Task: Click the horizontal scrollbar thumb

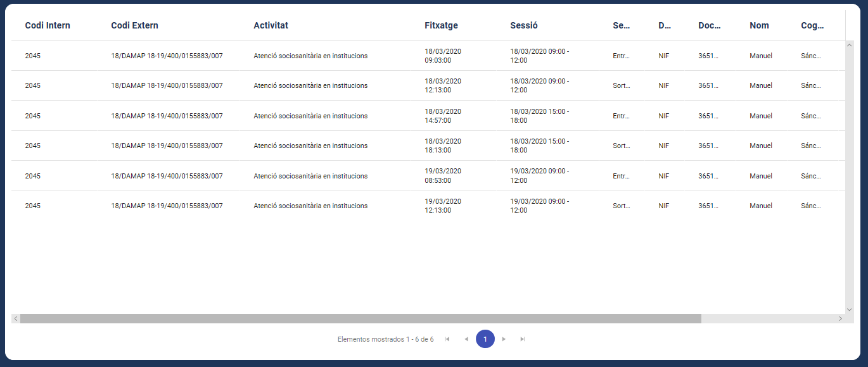Action: (361, 319)
